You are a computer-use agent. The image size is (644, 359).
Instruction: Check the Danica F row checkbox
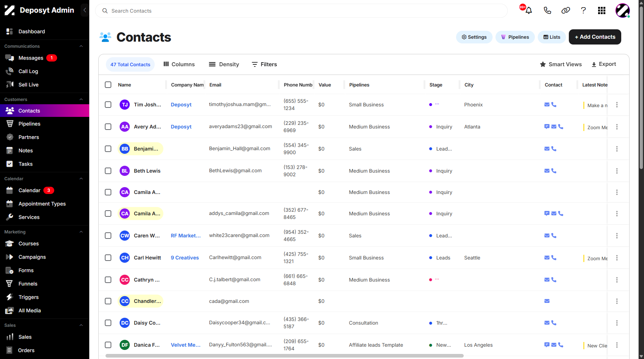[x=108, y=345]
